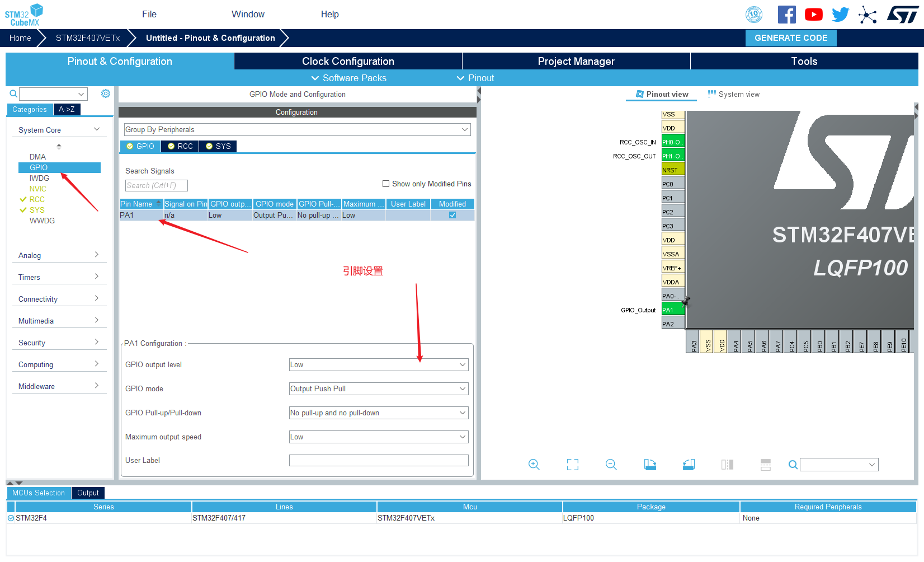Open the File menu
The width and height of the screenshot is (924, 562).
(149, 14)
